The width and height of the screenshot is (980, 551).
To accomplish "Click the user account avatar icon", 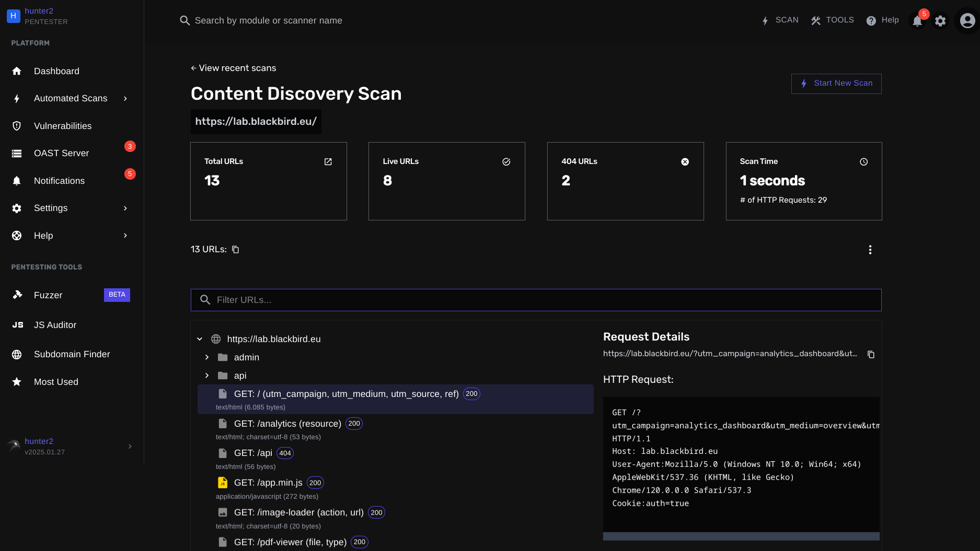I will click(967, 21).
